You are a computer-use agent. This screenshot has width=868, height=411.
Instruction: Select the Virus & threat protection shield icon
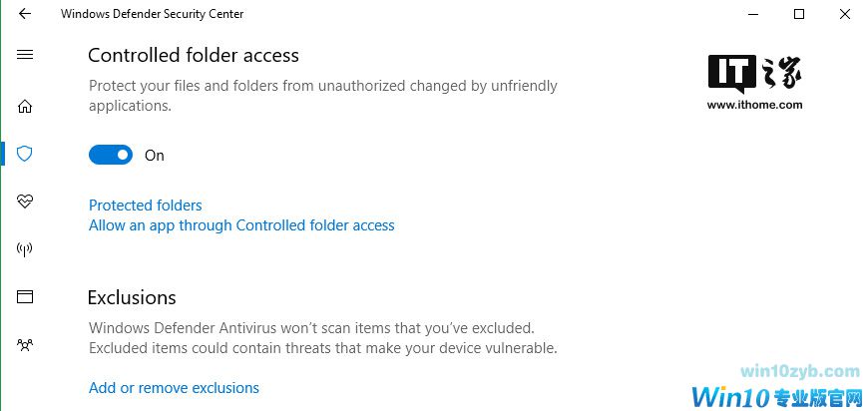pyautogui.click(x=25, y=154)
